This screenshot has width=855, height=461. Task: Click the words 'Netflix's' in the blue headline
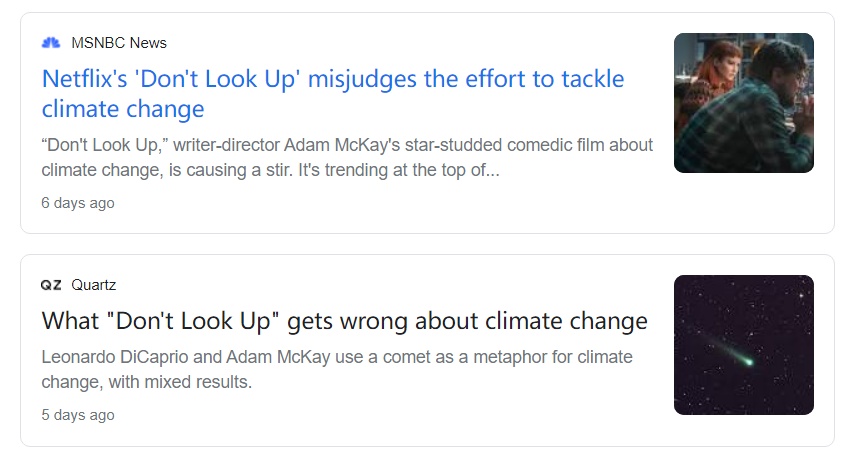85,79
